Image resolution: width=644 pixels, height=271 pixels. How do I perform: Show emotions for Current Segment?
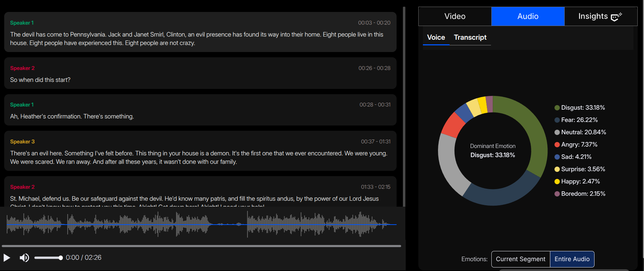(x=520, y=259)
